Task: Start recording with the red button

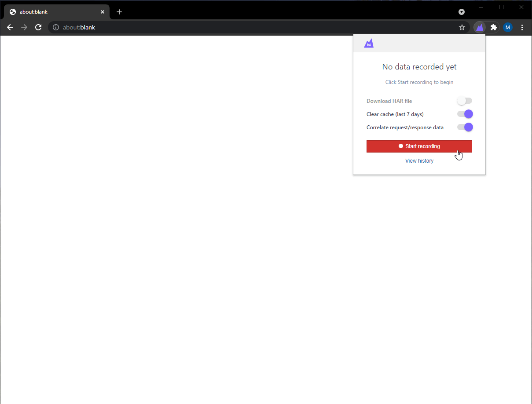Action: click(419, 146)
